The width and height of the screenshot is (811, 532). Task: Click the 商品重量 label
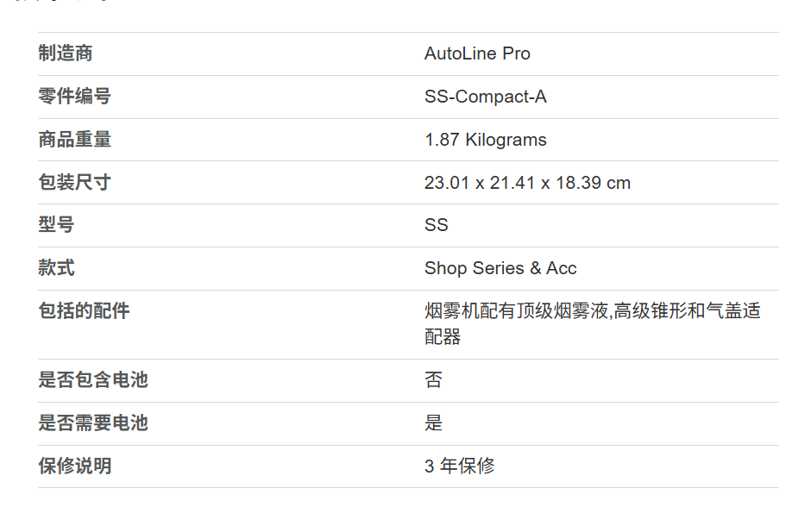[x=74, y=140]
